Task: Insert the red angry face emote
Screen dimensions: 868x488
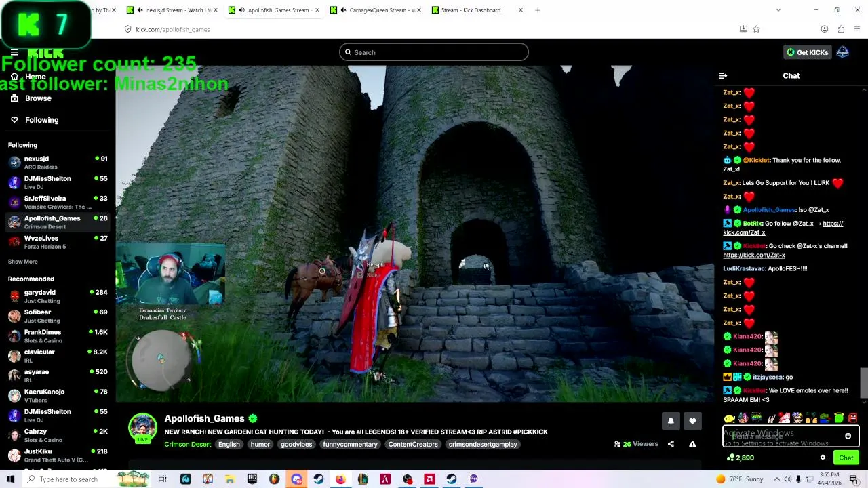Action: 853,418
